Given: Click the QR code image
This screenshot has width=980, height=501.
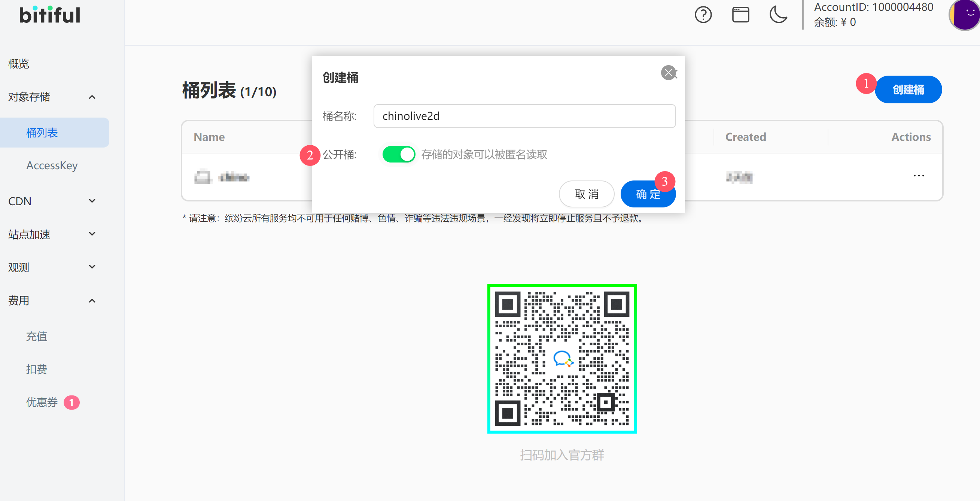Looking at the screenshot, I should click(562, 358).
